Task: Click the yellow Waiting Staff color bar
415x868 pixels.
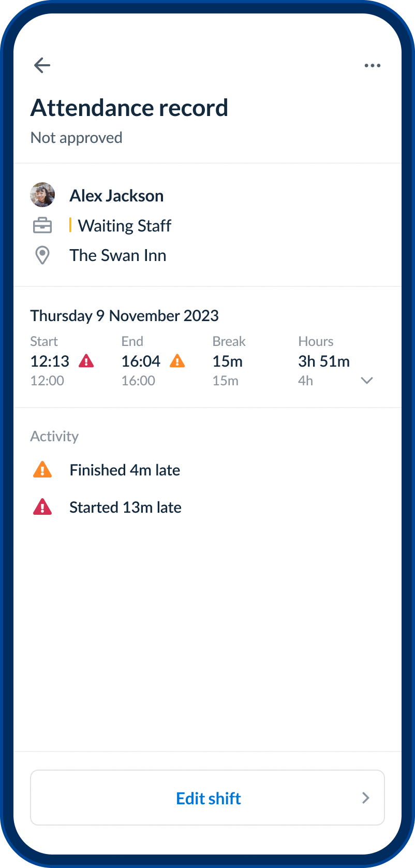Action: click(x=70, y=225)
